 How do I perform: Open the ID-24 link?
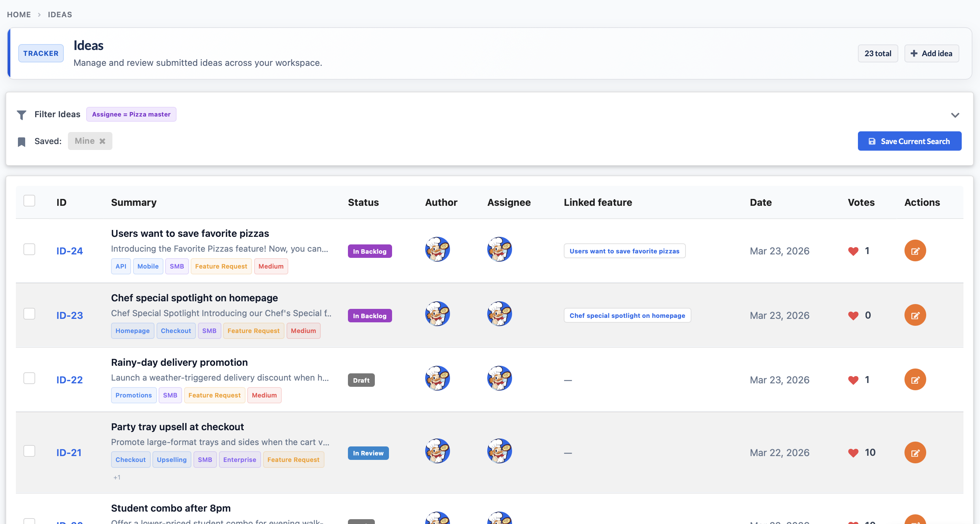click(x=70, y=251)
